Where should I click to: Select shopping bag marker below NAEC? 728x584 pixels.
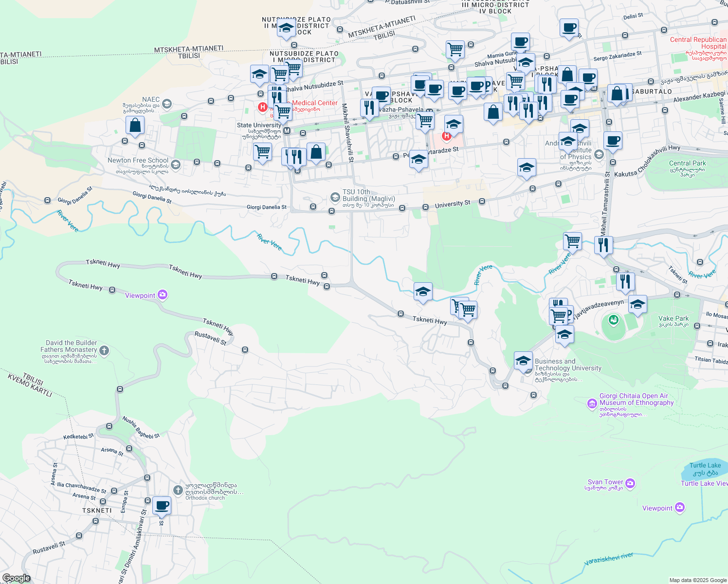tap(135, 126)
